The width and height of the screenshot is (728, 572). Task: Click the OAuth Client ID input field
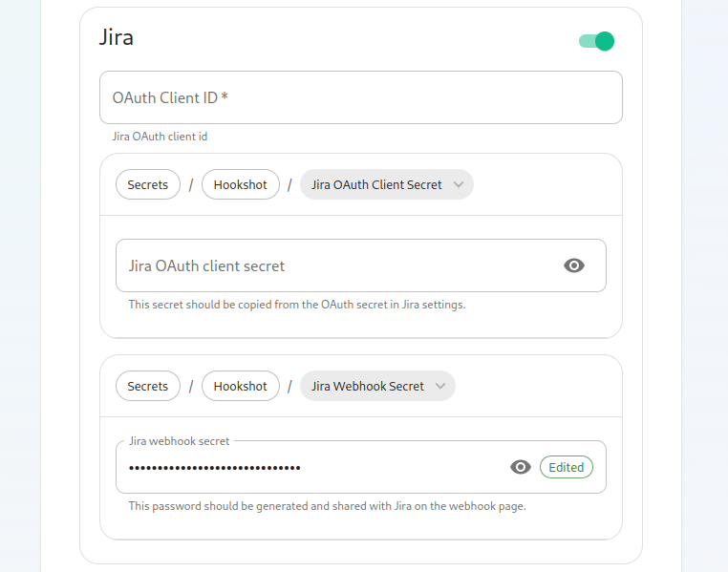tap(361, 97)
